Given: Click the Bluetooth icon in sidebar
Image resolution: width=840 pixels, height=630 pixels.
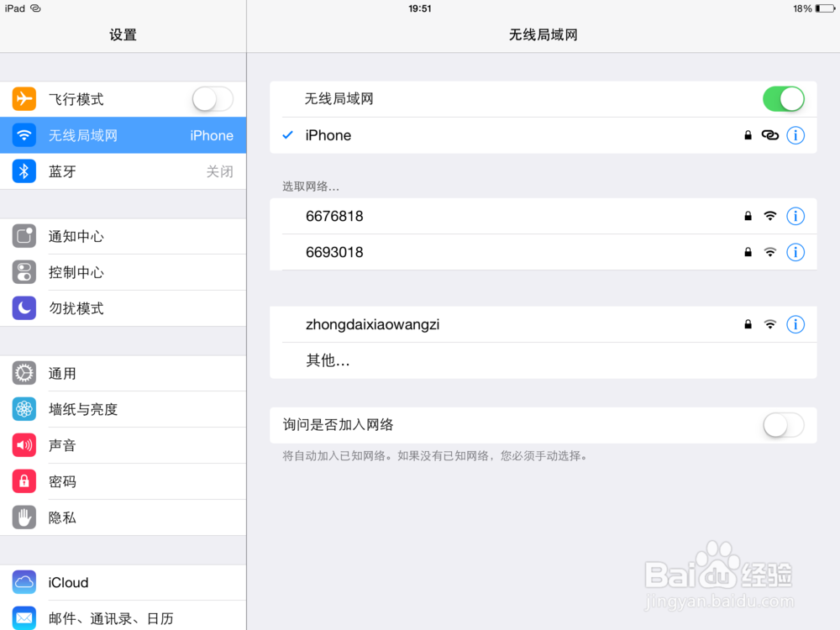Looking at the screenshot, I should pyautogui.click(x=24, y=171).
